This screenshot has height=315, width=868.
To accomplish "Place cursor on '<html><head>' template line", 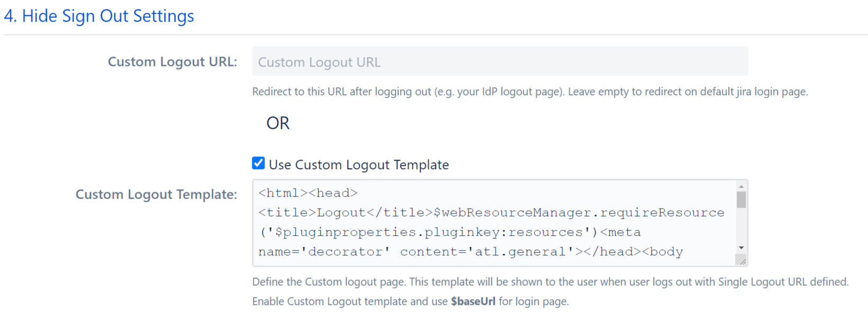I will point(308,193).
